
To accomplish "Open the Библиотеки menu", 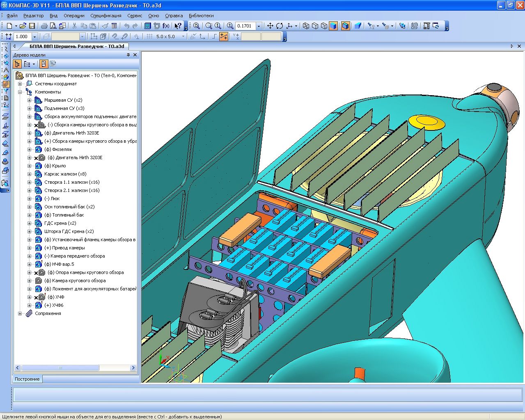I will pyautogui.click(x=201, y=16).
